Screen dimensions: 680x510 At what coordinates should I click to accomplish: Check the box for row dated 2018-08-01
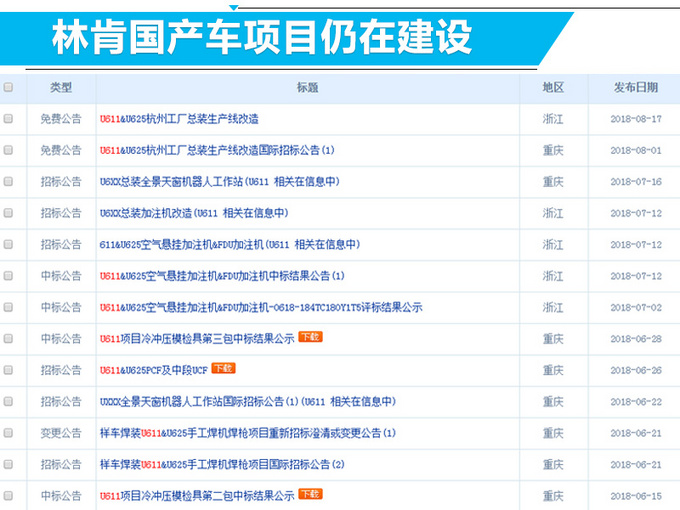[x=8, y=150]
